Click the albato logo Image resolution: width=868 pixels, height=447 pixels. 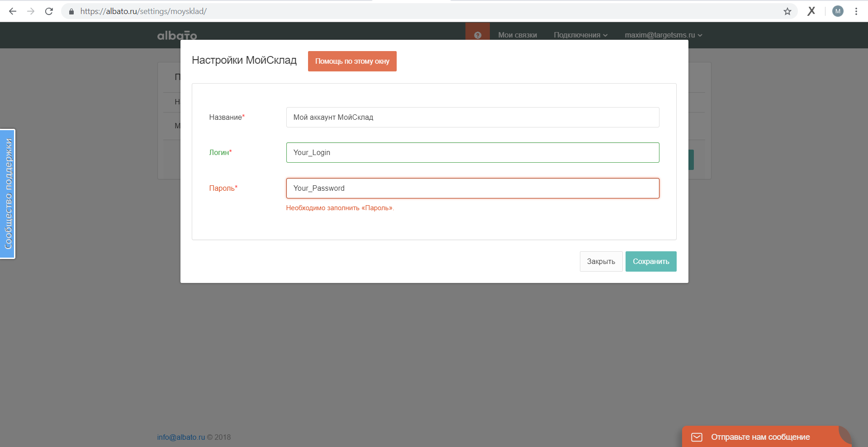click(177, 35)
